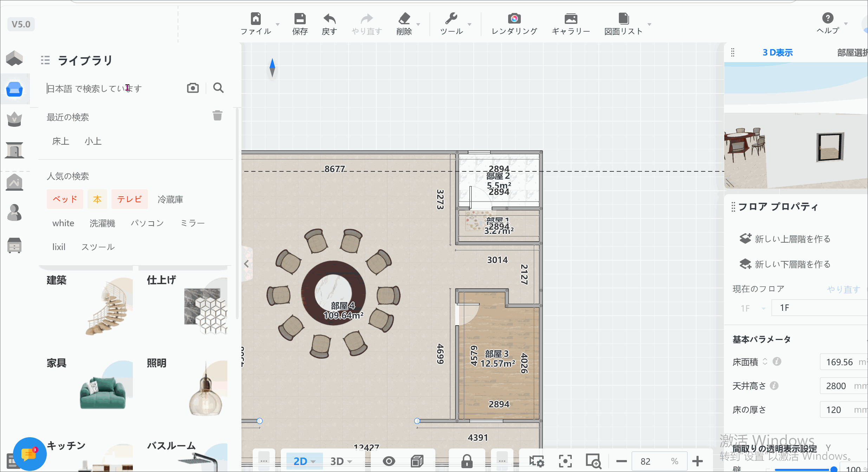The width and height of the screenshot is (868, 472).
Task: Toggle the 3D box display icon
Action: click(x=417, y=461)
